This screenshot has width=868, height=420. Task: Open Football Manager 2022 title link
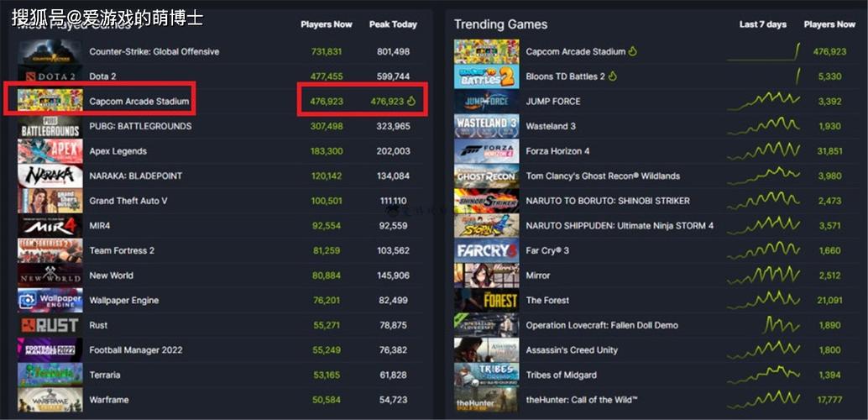[x=136, y=350]
